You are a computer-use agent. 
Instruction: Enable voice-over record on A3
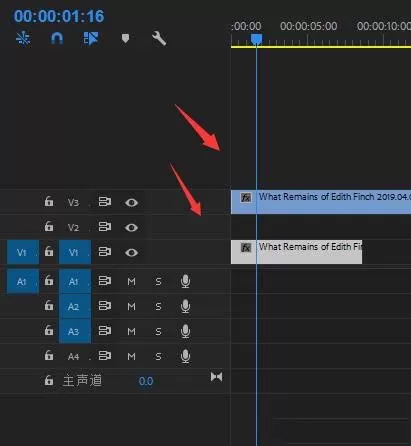185,331
